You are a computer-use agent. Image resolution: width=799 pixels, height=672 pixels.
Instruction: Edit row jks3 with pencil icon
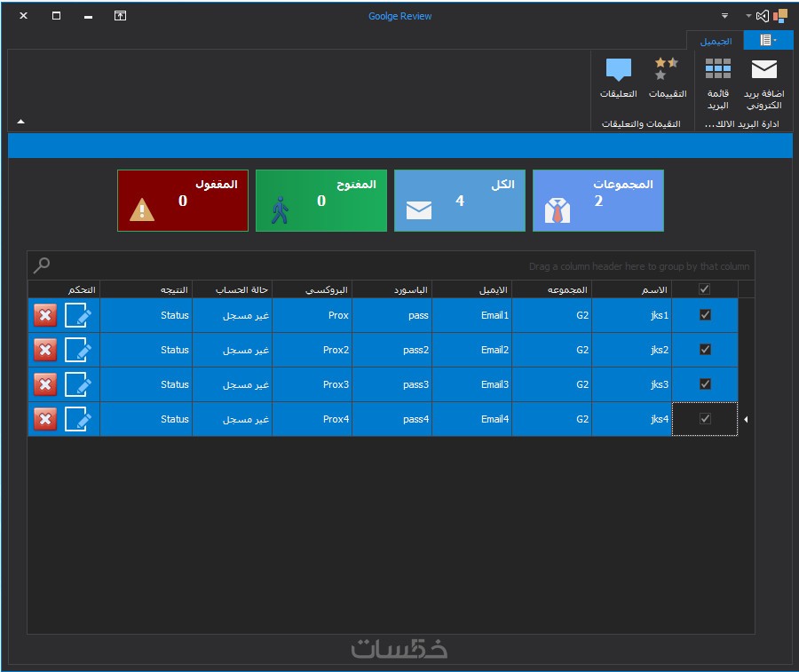[78, 384]
